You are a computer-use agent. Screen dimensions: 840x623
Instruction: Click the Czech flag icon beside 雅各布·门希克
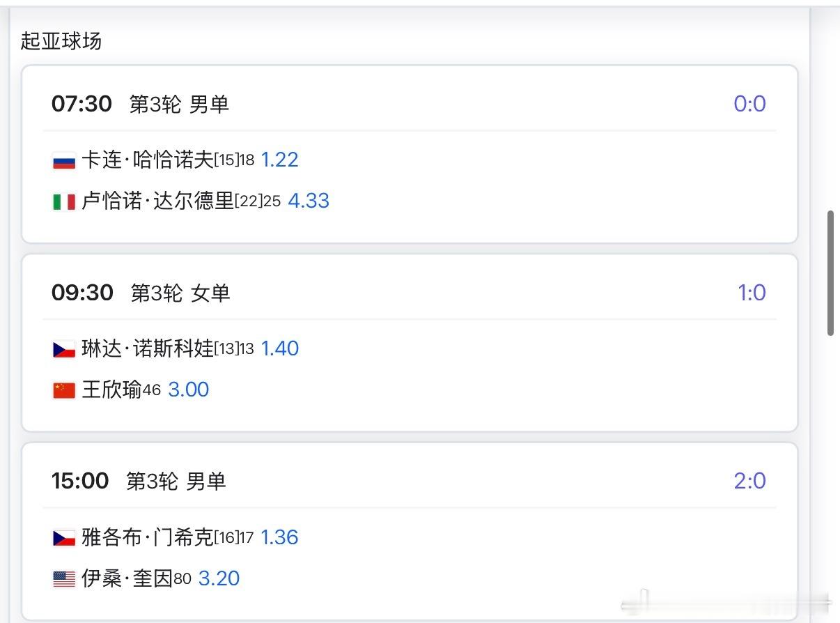pyautogui.click(x=64, y=537)
